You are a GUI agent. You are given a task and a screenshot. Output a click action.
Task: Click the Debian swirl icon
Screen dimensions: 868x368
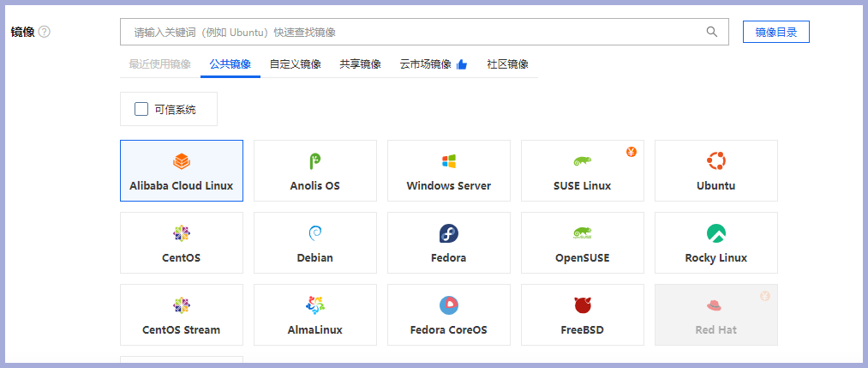click(315, 234)
